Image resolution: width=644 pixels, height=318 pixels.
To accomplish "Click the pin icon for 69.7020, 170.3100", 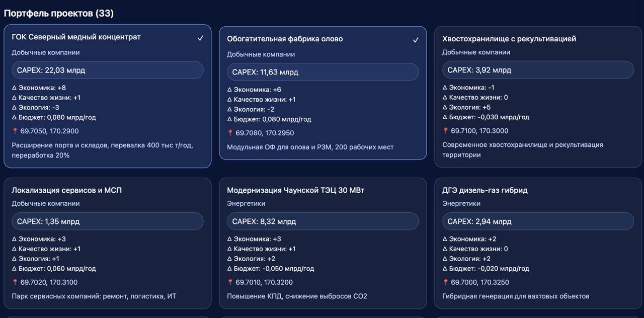I will pyautogui.click(x=15, y=283).
